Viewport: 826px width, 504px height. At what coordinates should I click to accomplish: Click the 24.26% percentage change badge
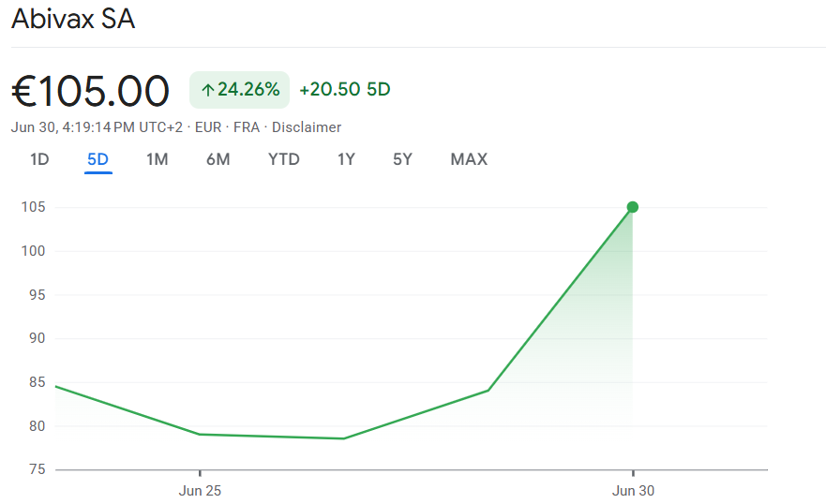[x=240, y=90]
